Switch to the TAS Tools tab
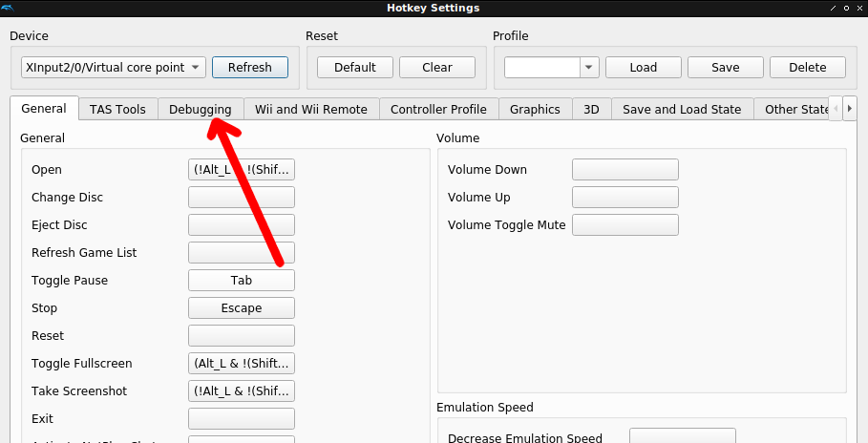The height and width of the screenshot is (443, 868). coord(117,110)
